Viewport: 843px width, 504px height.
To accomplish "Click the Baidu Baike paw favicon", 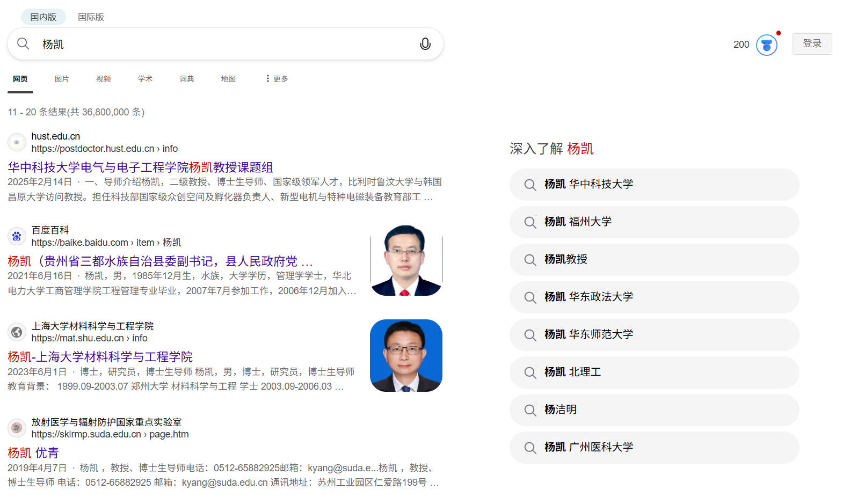I will coord(17,236).
